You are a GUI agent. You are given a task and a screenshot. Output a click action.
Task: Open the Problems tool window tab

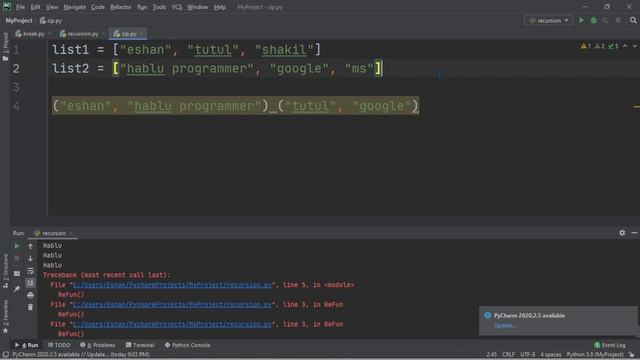point(98,345)
